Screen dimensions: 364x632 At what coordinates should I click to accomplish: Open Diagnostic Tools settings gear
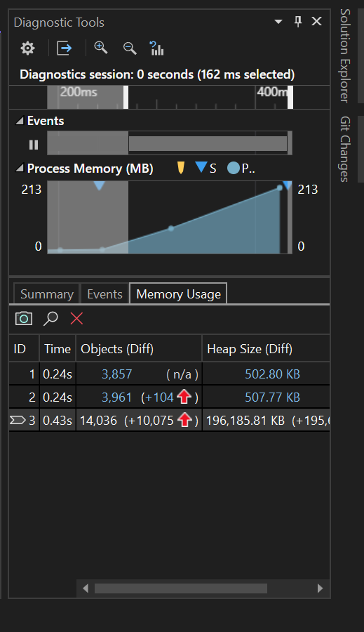click(x=27, y=48)
